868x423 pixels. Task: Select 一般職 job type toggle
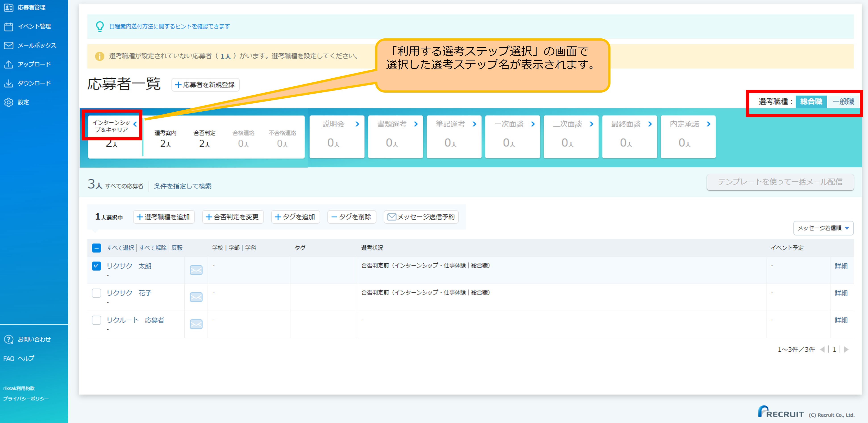(x=843, y=101)
